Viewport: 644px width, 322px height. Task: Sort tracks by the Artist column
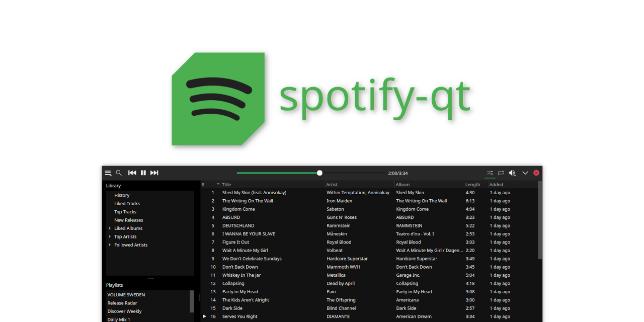360,185
